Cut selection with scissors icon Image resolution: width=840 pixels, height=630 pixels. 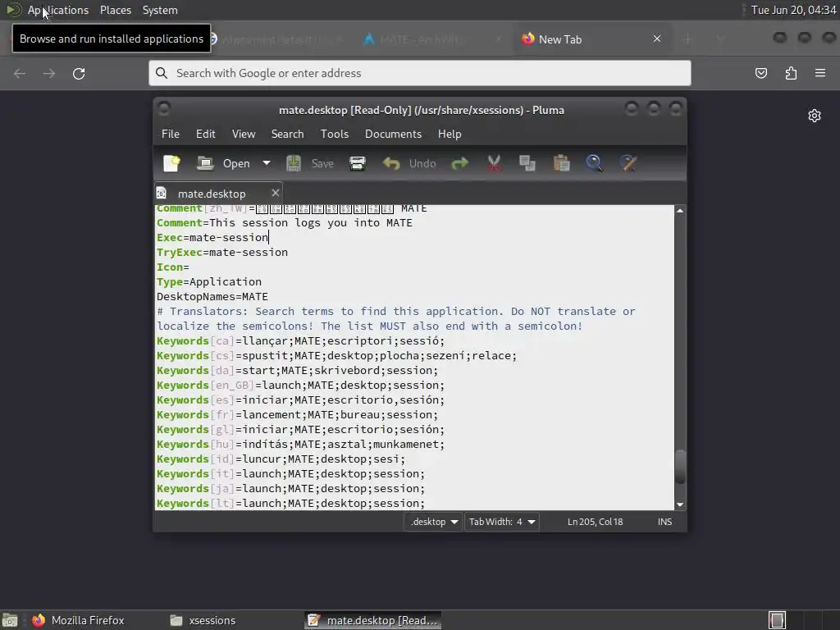[494, 163]
